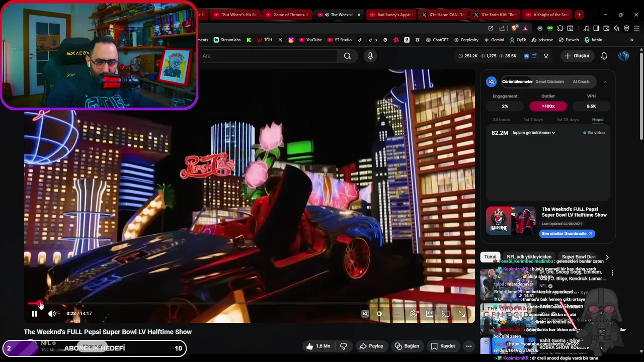This screenshot has width=644, height=362.
Task: Click See similar thumbnails button
Action: [x=567, y=233]
